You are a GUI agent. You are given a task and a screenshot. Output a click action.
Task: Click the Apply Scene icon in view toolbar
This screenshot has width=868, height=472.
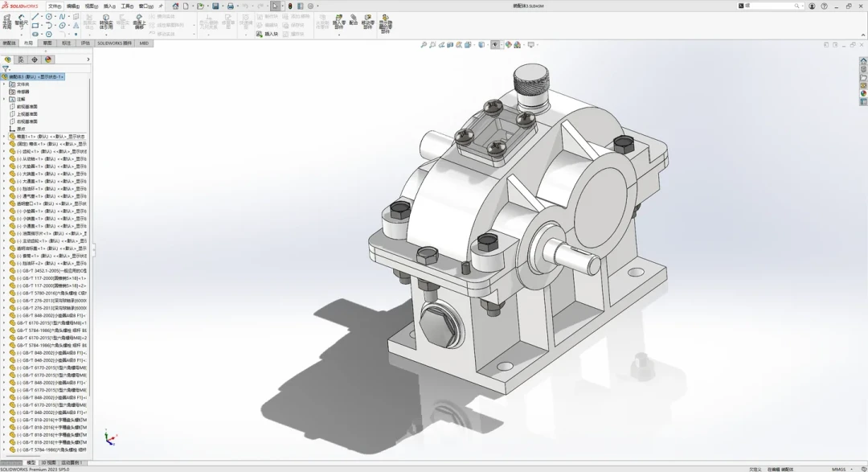(517, 45)
